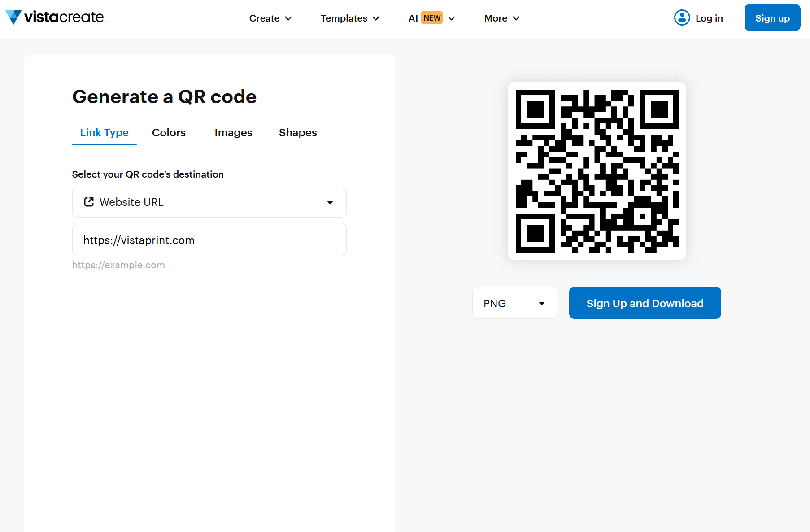
Task: Click the URL input containing vistaprint.com
Action: [209, 240]
